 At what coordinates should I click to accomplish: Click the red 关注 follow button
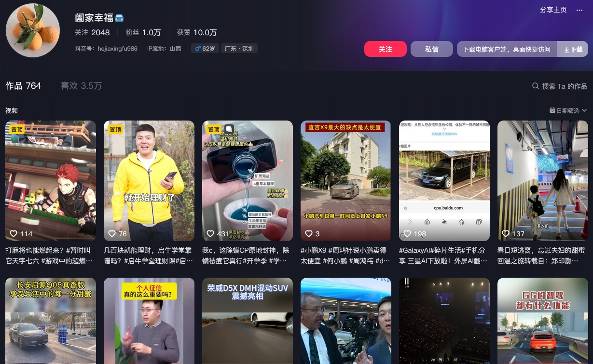(385, 49)
